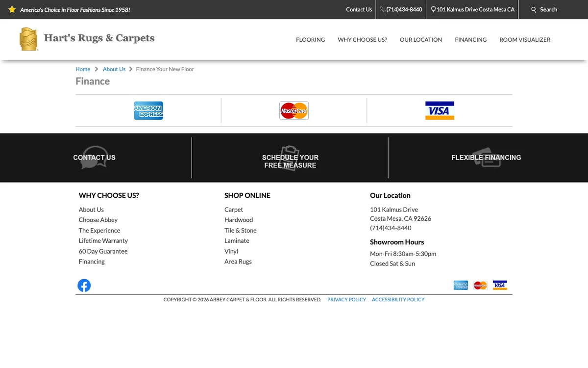Open The Experience footer link
Image resolution: width=588 pixels, height=368 pixels.
coord(99,230)
